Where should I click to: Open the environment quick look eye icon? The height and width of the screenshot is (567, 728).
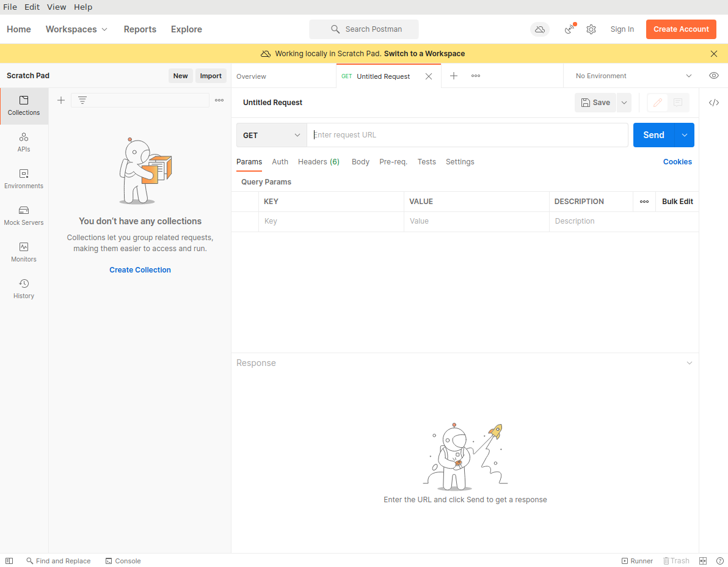coord(713,76)
